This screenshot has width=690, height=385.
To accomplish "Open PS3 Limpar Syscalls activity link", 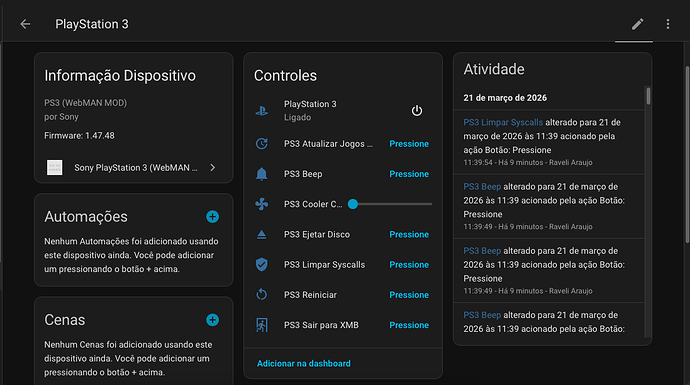I will 503,122.
